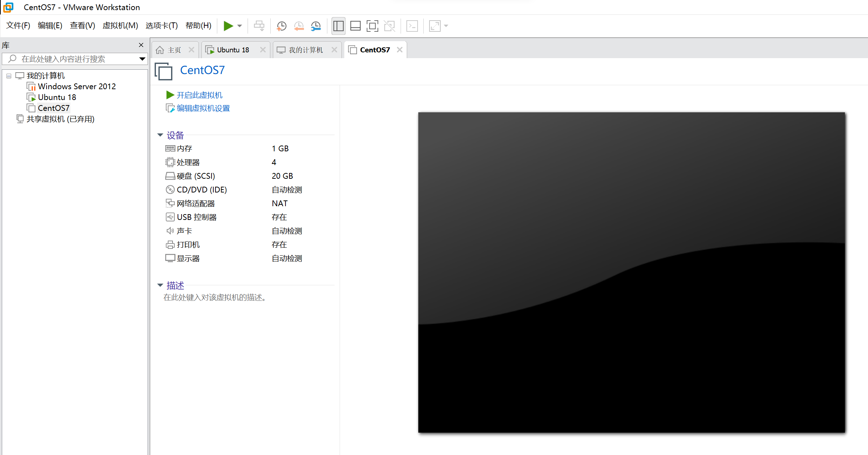Toggle the library sidebar panel view

338,26
